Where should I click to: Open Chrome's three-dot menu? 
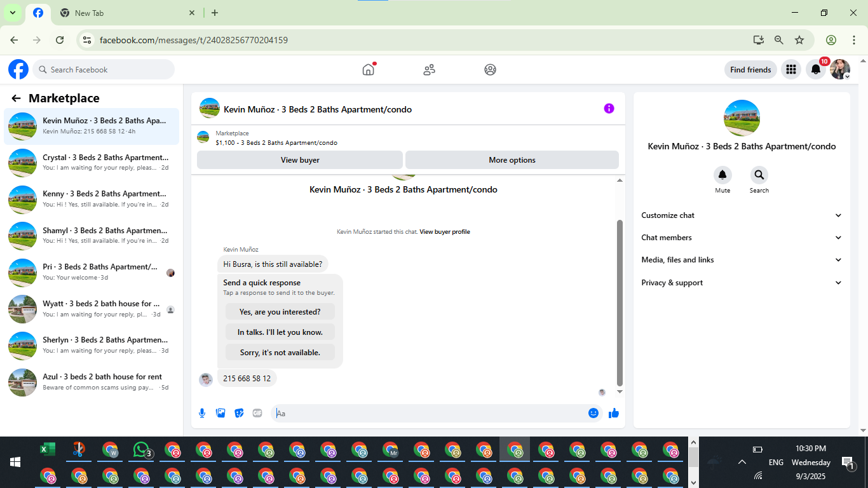tap(853, 40)
